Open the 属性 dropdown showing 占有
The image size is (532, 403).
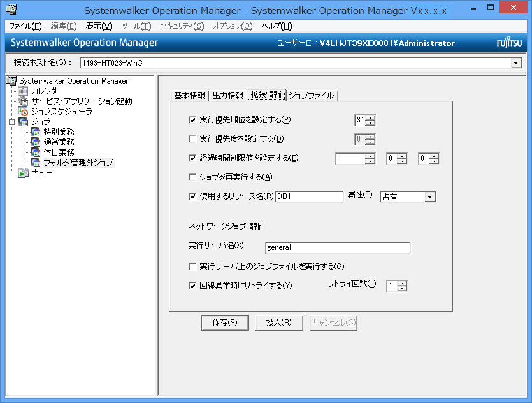click(x=430, y=197)
